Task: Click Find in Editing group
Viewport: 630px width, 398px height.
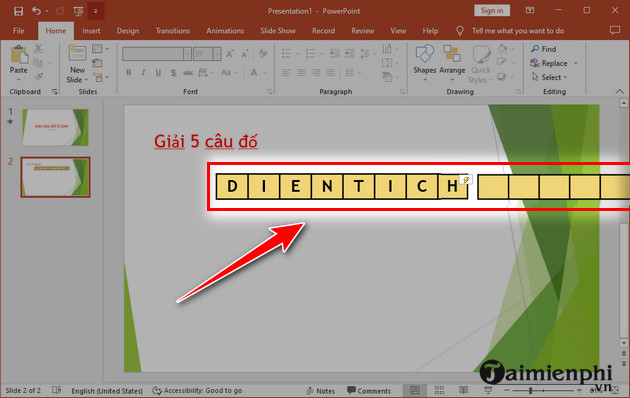Action: tap(544, 49)
